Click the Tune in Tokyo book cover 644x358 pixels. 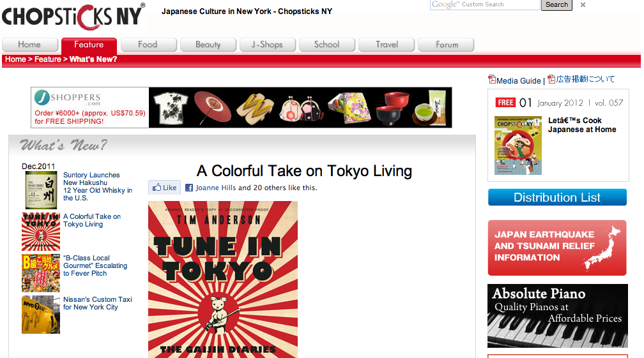pyautogui.click(x=223, y=280)
